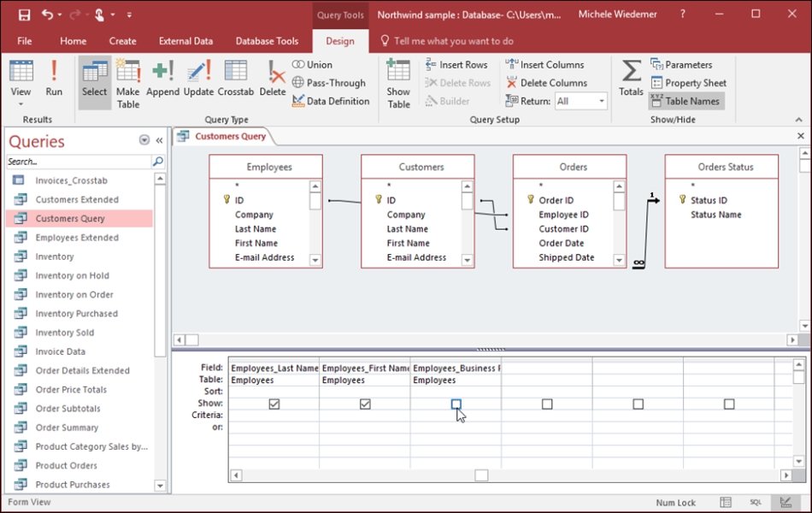Switch to SQL View in status bar
The image size is (812, 513).
756,502
